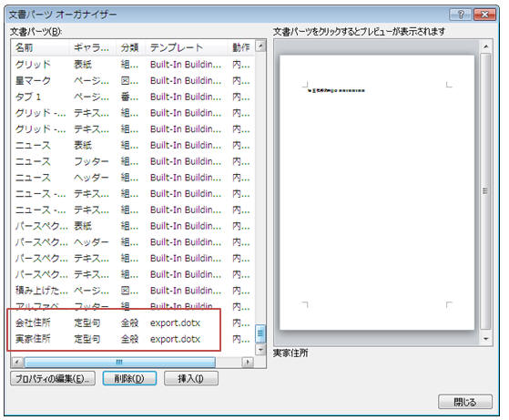This screenshot has width=509, height=420.
Task: Click preview pane scroll up arrow
Action: pos(485,46)
